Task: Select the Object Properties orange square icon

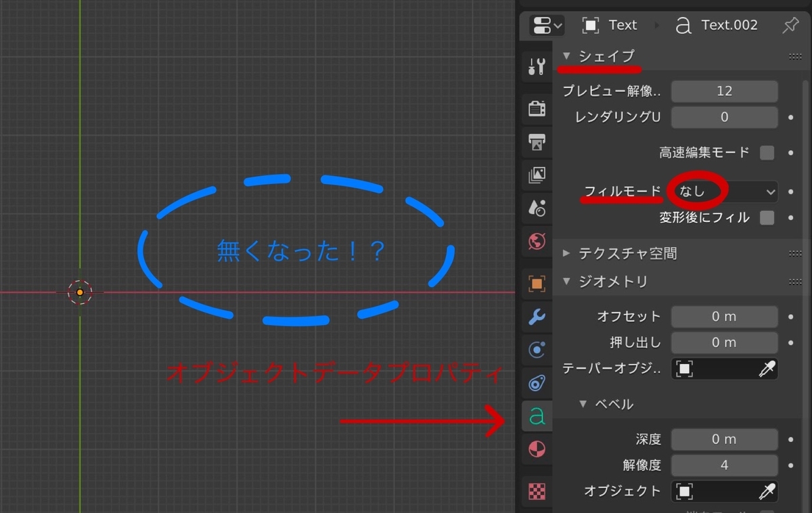Action: click(x=537, y=284)
